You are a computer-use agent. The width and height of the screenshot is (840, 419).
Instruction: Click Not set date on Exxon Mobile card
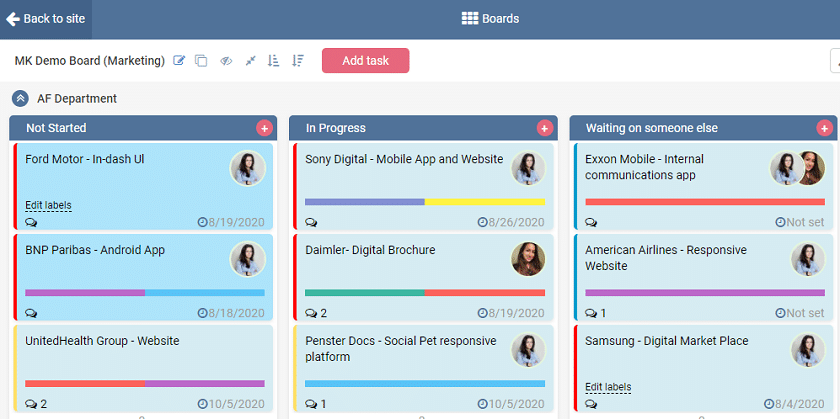click(800, 222)
